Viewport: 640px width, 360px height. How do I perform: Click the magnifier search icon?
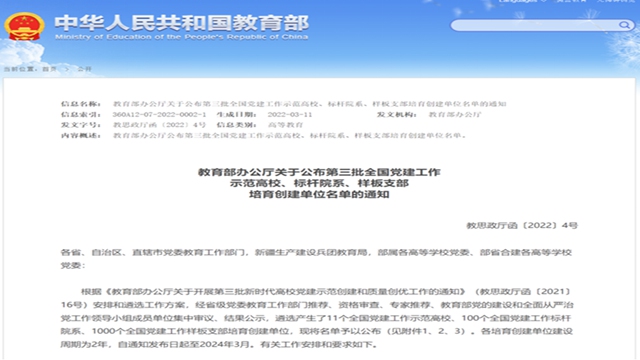[x=624, y=25]
